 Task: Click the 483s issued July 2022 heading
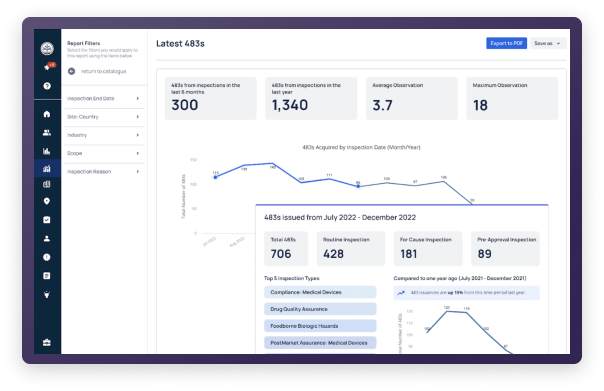pos(340,218)
